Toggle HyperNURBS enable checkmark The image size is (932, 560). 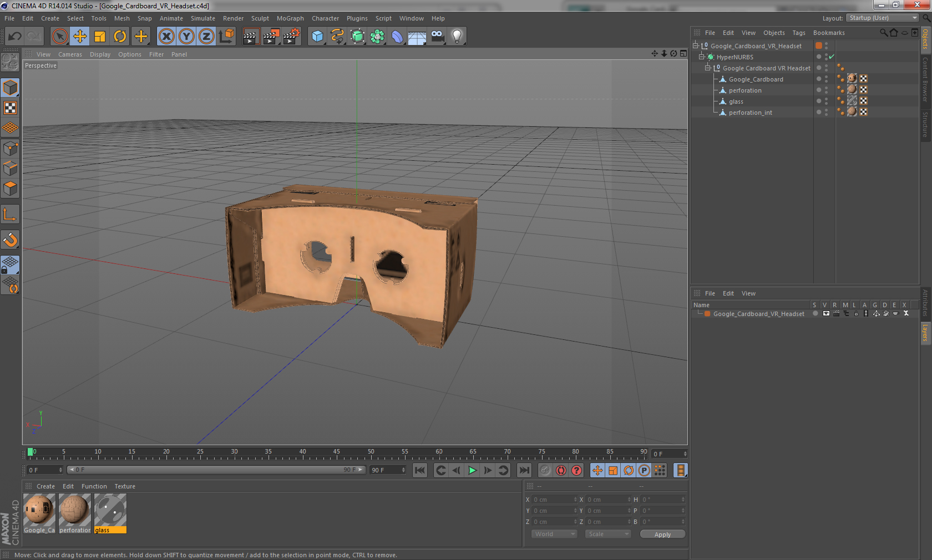(x=832, y=57)
